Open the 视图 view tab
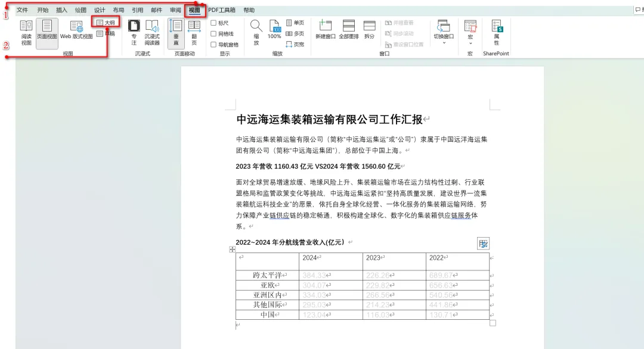 pyautogui.click(x=194, y=10)
